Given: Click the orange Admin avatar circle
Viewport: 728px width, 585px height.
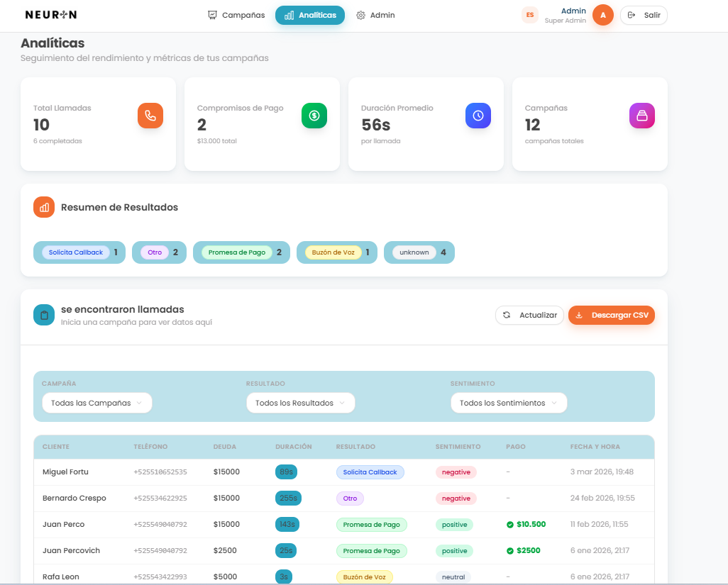Looking at the screenshot, I should pos(602,15).
